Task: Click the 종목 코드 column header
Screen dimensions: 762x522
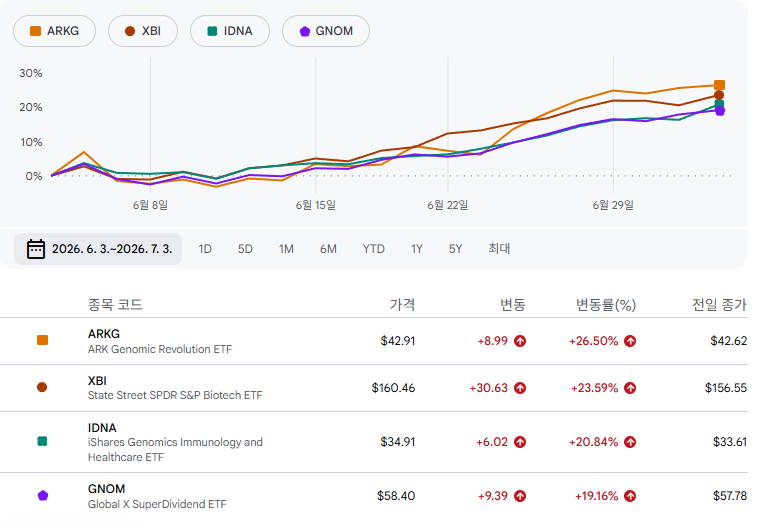Action: (115, 305)
